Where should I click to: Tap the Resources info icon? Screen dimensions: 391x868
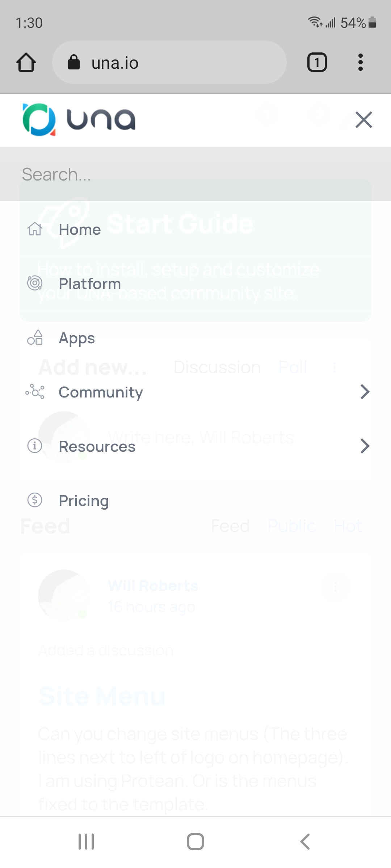(x=35, y=446)
